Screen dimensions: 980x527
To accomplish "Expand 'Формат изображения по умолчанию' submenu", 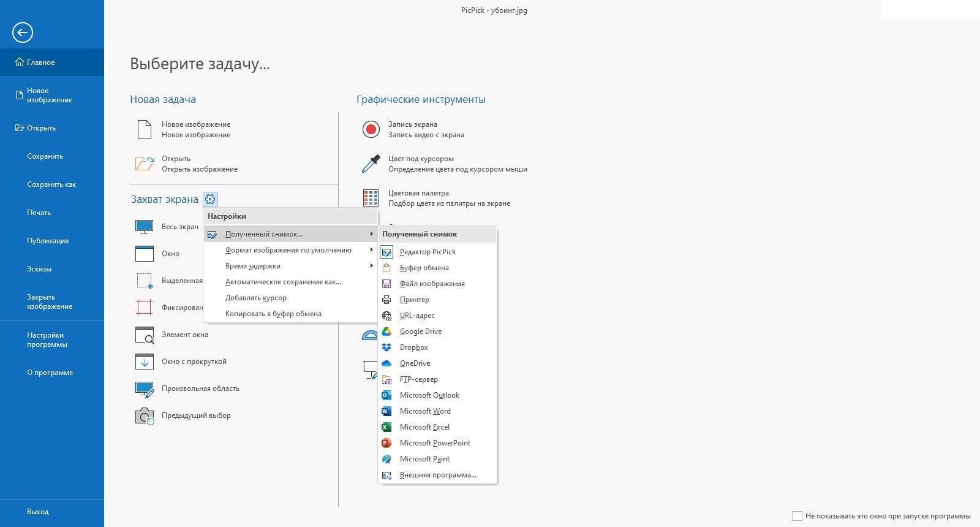I will click(288, 250).
